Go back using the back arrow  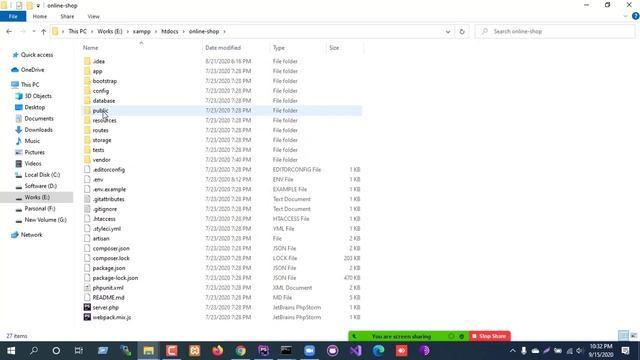(x=9, y=31)
